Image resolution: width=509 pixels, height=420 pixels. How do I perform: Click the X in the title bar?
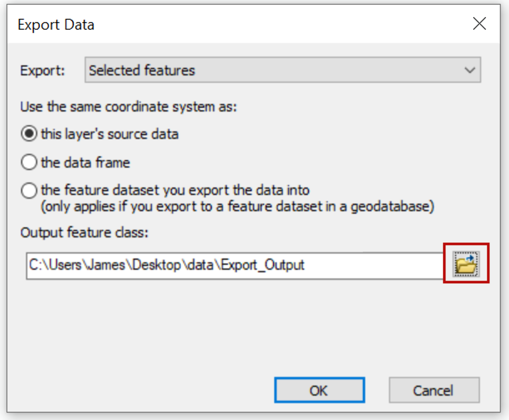[x=479, y=23]
